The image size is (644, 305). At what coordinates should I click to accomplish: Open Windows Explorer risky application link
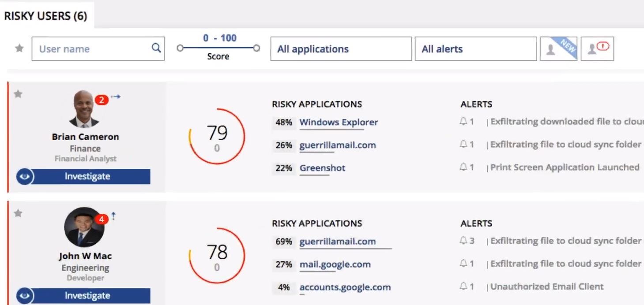339,122
